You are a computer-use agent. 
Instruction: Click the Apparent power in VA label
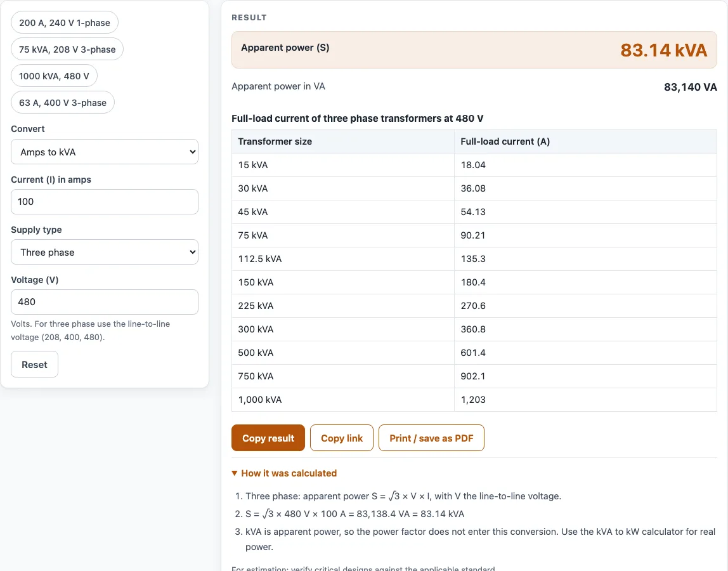click(x=278, y=86)
